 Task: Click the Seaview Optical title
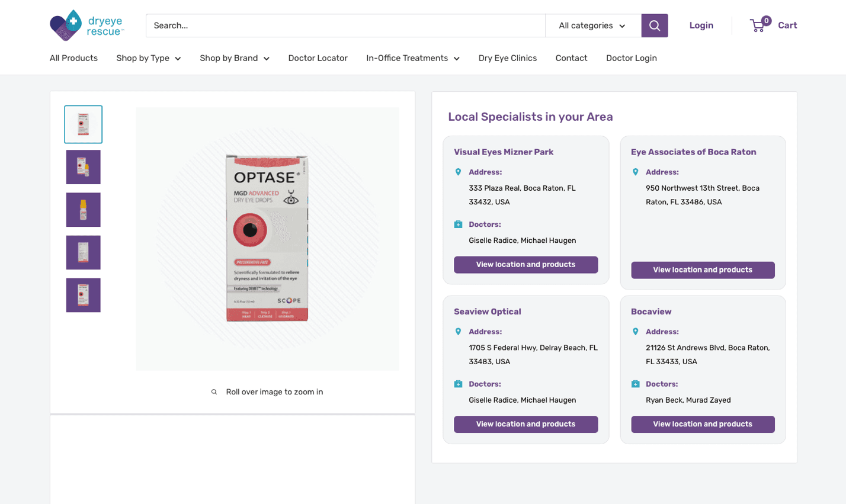(488, 312)
